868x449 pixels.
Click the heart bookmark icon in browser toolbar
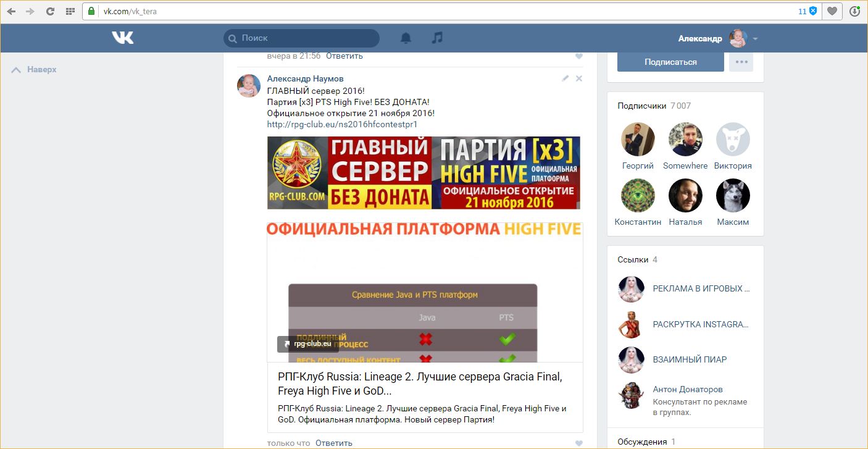pyautogui.click(x=833, y=11)
